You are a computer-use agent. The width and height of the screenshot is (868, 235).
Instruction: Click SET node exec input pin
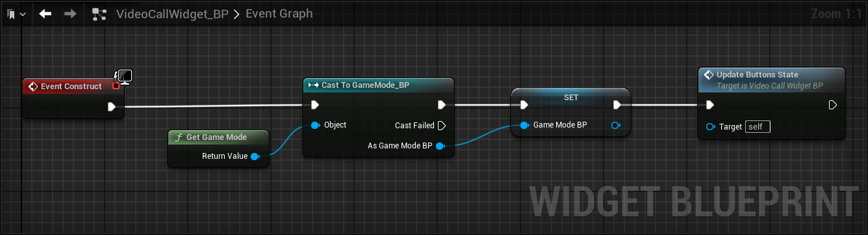[524, 105]
